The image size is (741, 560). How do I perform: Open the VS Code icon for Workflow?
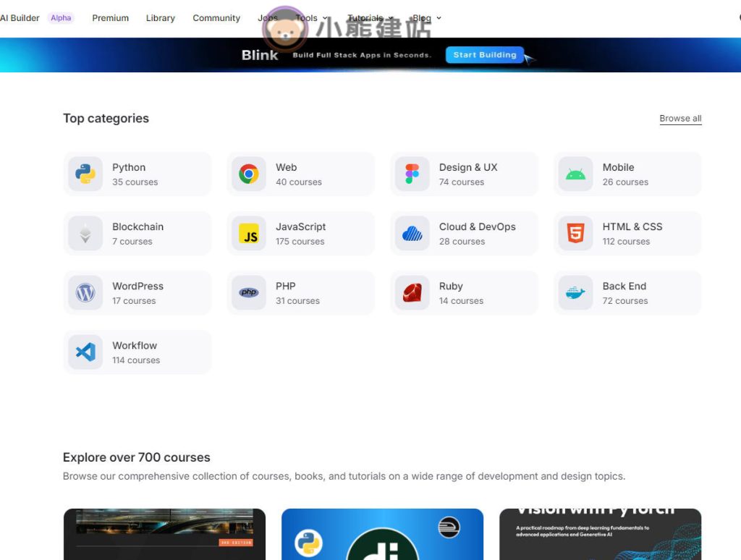coord(85,352)
